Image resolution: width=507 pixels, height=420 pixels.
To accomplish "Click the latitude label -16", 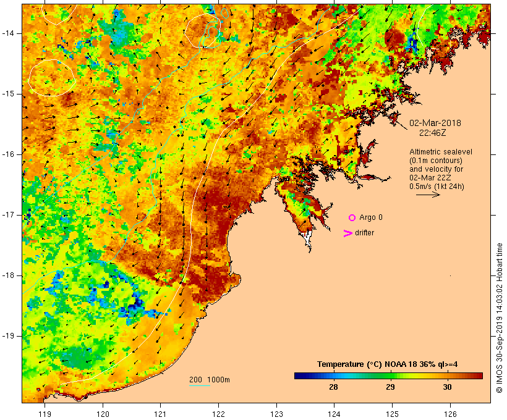I will tap(7, 154).
